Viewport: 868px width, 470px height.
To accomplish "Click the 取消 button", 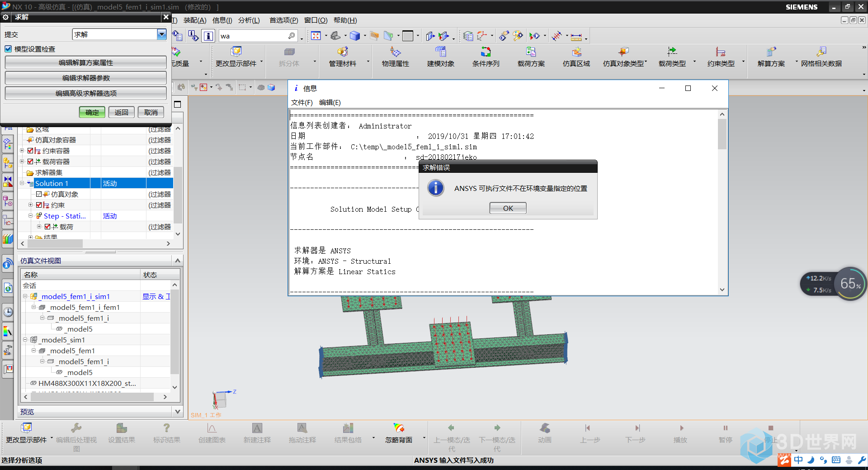I will coord(151,112).
